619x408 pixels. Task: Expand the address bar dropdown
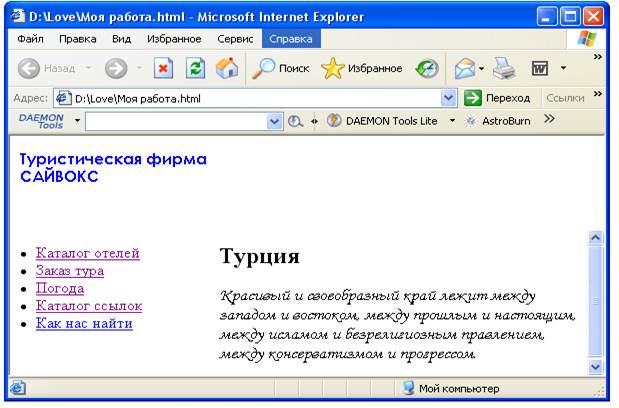[448, 97]
